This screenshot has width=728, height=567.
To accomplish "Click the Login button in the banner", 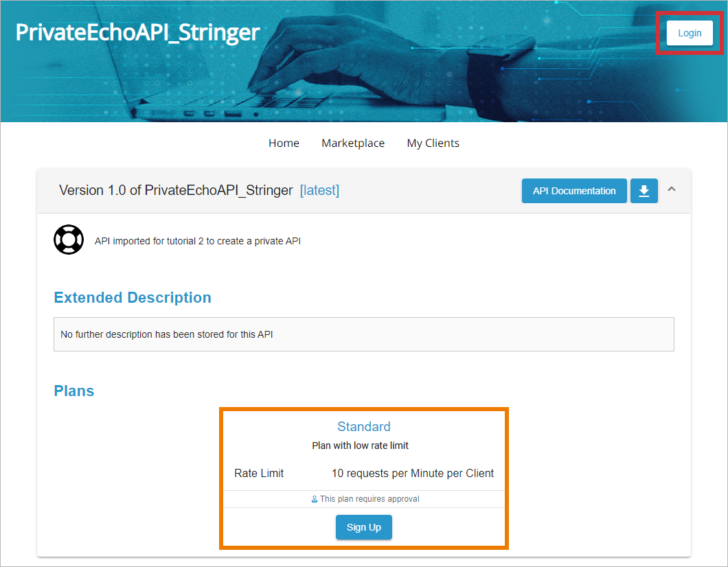I will (x=690, y=33).
